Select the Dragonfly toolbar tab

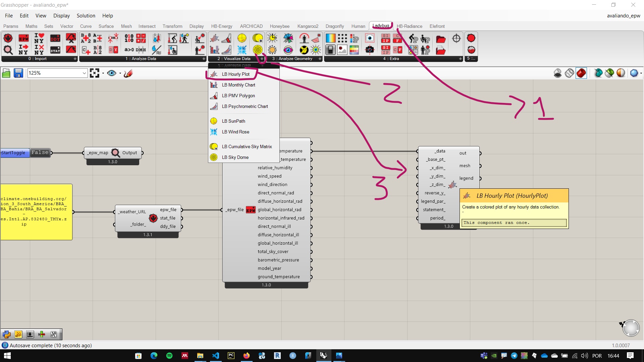[335, 25]
